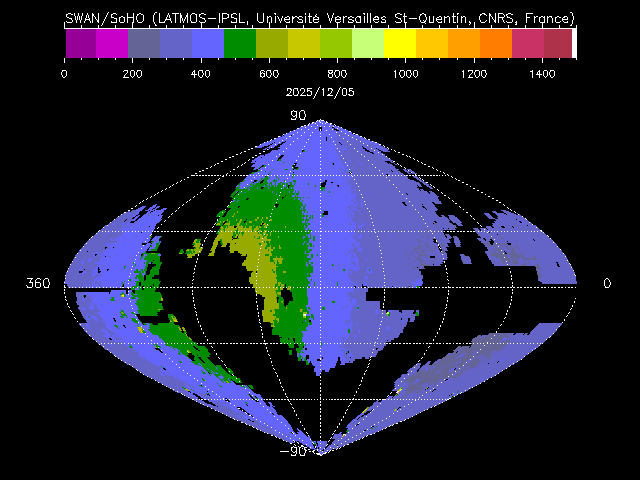Click the north pole apex of sky map
Viewport: 640px width, 480px height.
(320, 121)
